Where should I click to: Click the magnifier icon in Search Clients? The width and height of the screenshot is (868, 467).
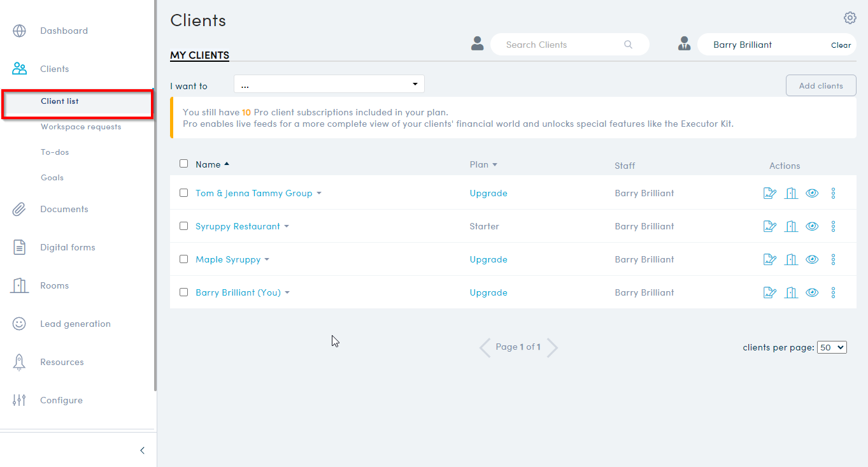(628, 45)
